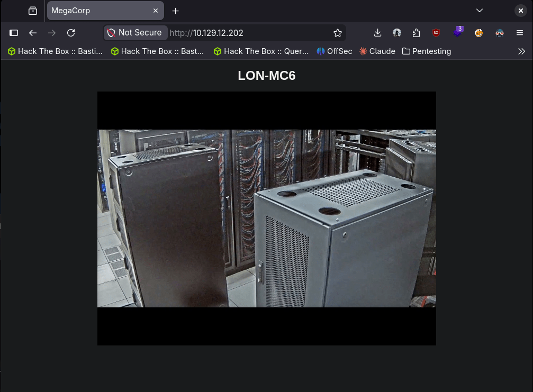Show more bookmarks overflow chevron
This screenshot has height=392, width=533.
(x=521, y=51)
